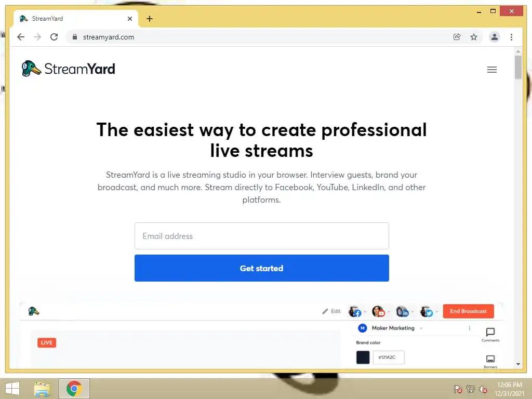Click small duck logo in studio preview
532x399 pixels.
coord(34,311)
